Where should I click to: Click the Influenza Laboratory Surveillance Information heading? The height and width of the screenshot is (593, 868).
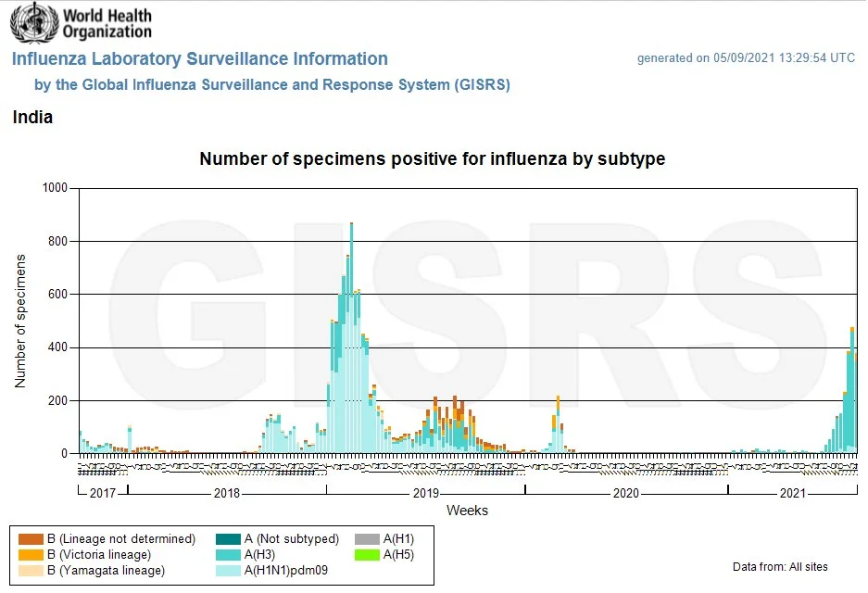pos(199,58)
